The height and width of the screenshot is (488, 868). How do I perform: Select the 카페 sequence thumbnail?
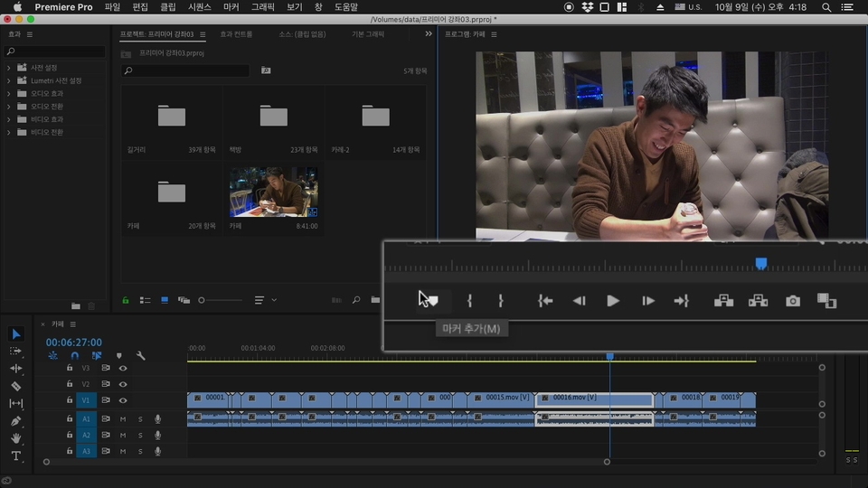(274, 192)
